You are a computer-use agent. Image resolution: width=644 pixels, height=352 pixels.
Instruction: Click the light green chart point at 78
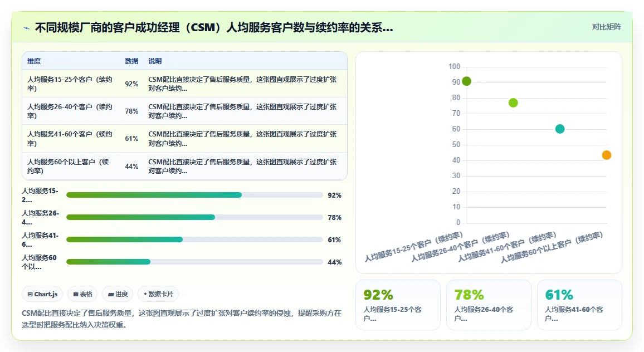click(x=513, y=102)
